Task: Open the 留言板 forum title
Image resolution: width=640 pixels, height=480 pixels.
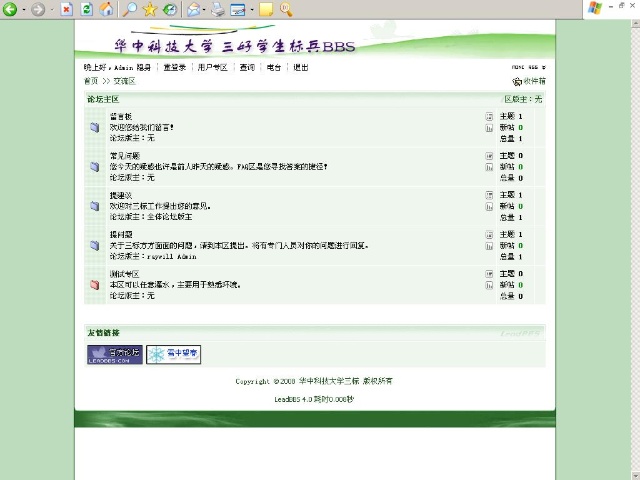Action: click(x=121, y=116)
